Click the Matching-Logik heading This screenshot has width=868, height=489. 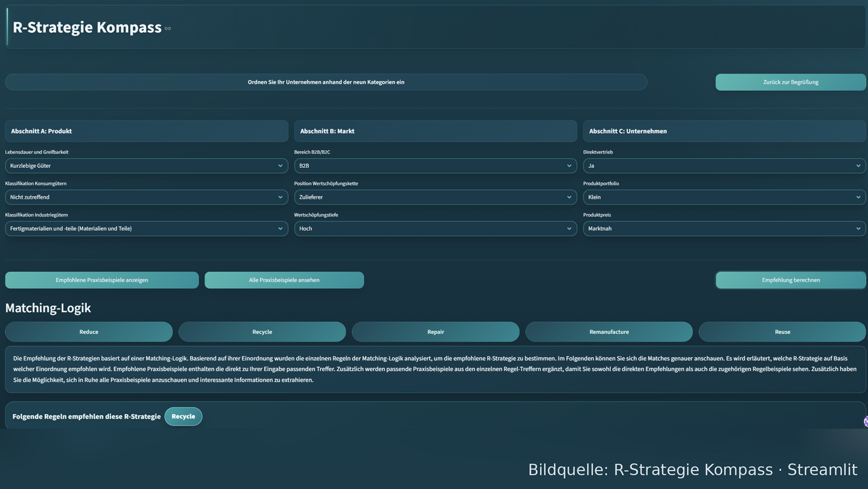pyautogui.click(x=48, y=308)
